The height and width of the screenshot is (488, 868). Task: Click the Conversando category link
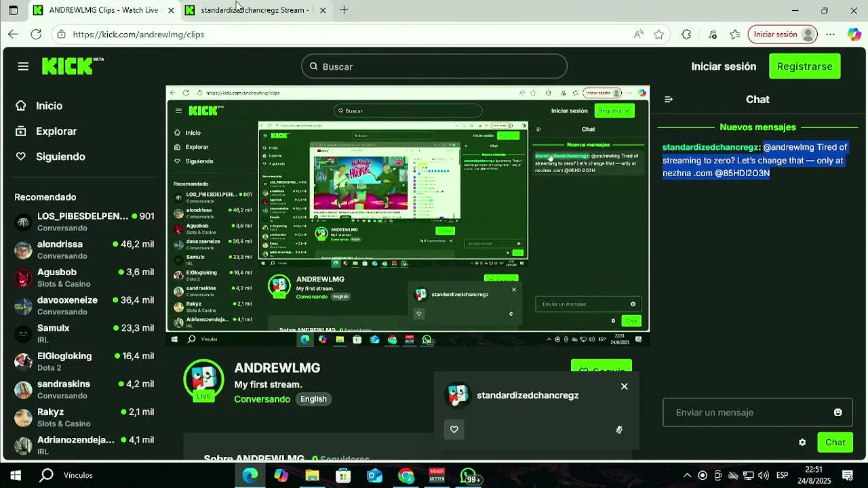pos(262,399)
